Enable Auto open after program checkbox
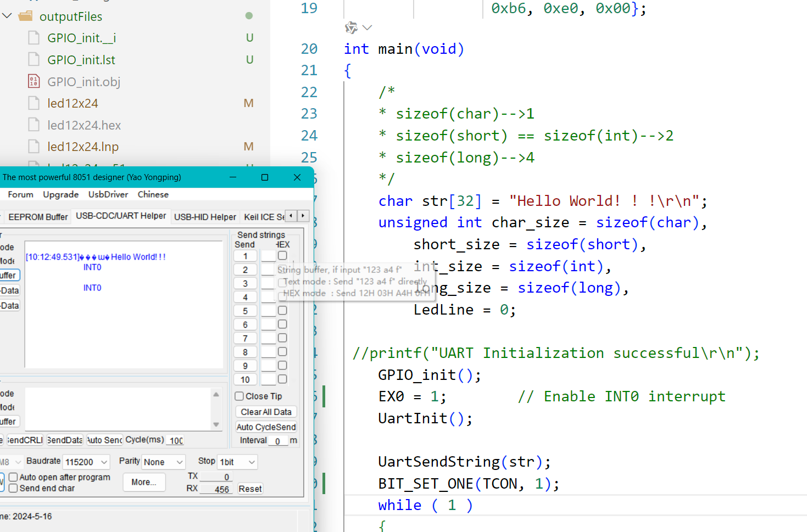Viewport: 807px width, 532px height. [x=13, y=477]
